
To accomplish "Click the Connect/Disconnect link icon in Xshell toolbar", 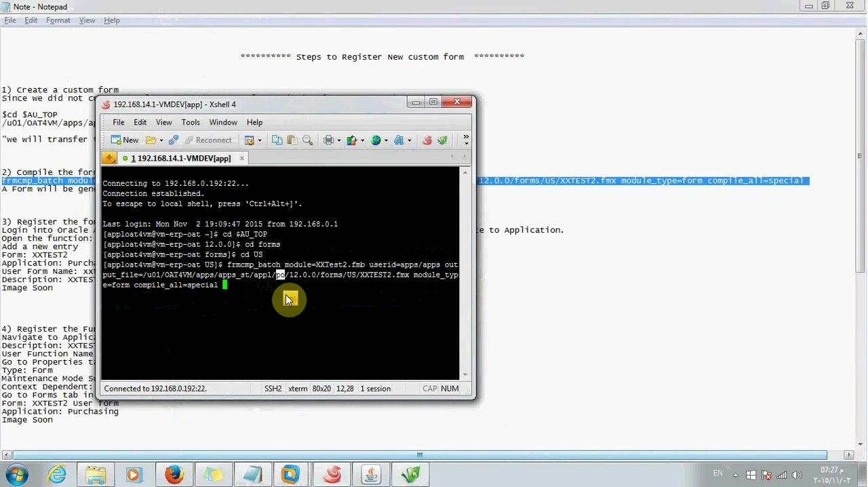I will (x=174, y=140).
